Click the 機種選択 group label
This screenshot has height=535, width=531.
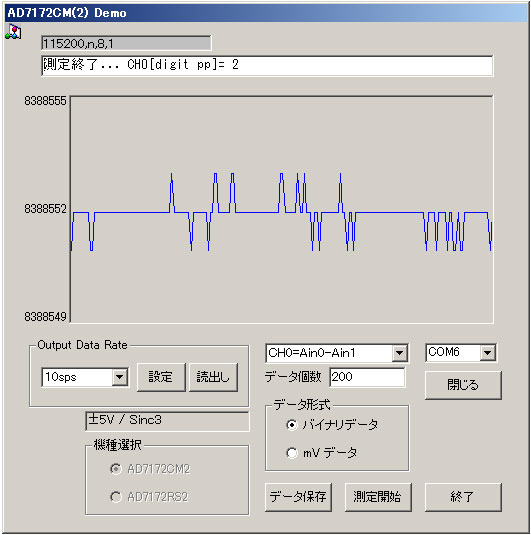[x=117, y=445]
